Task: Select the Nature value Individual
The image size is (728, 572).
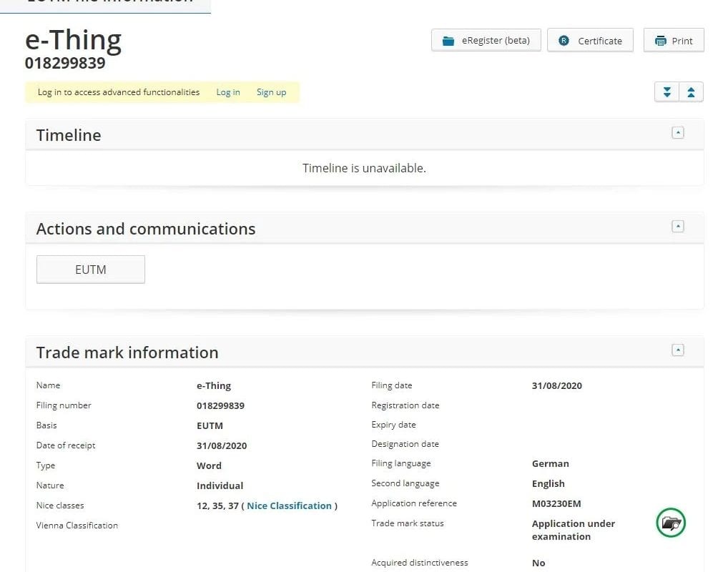Action: (220, 485)
